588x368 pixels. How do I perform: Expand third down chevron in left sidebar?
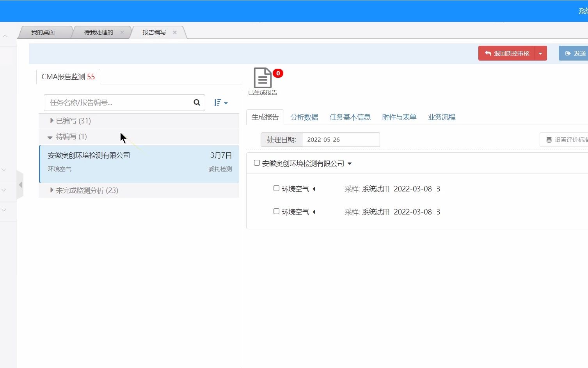tap(4, 210)
